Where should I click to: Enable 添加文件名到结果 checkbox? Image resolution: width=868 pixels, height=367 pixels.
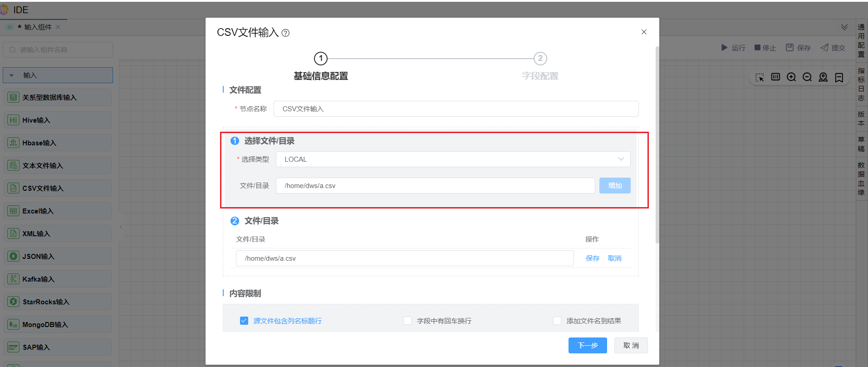coord(557,321)
